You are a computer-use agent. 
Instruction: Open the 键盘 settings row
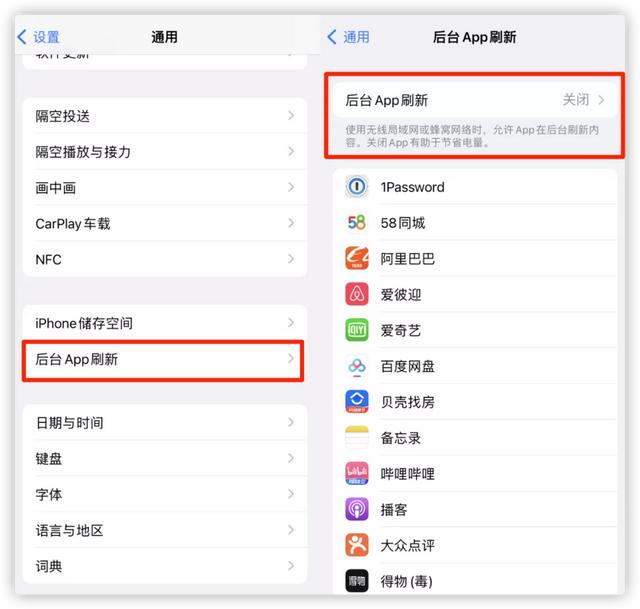pos(165,458)
